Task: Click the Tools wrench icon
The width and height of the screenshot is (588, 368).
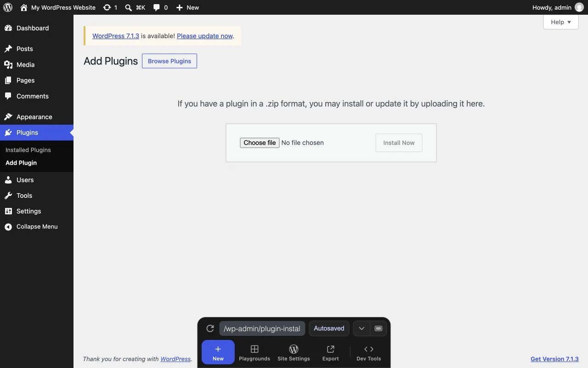Action: click(8, 195)
